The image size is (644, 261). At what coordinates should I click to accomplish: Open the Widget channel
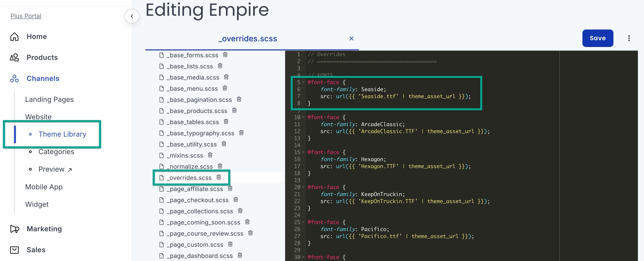(37, 204)
